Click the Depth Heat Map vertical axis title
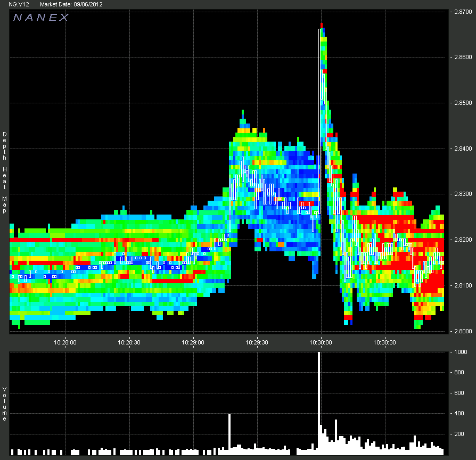This screenshot has height=460, width=476. click(5, 172)
